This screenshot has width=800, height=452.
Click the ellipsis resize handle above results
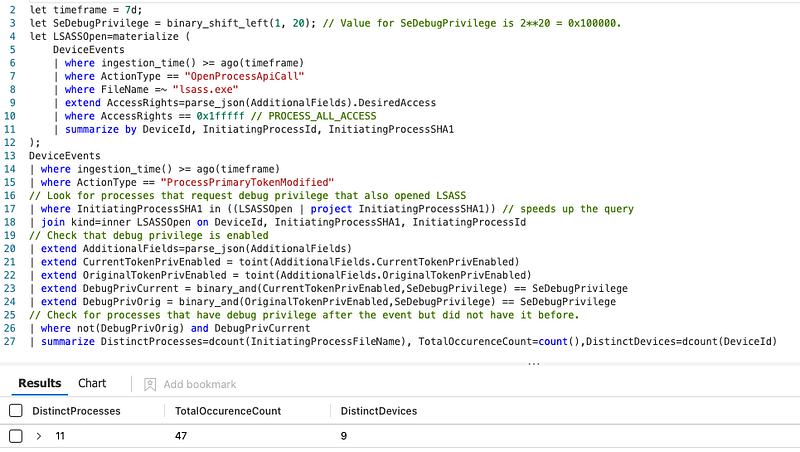point(534,364)
